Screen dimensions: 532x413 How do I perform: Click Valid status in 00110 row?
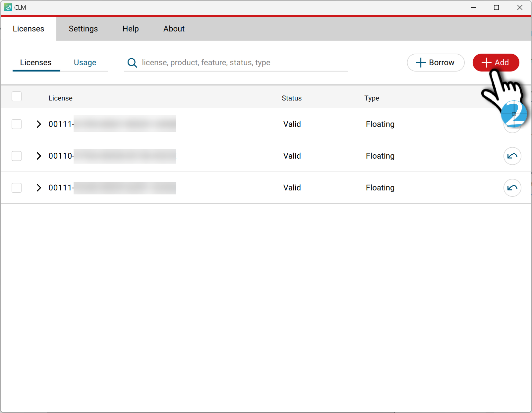coord(292,156)
